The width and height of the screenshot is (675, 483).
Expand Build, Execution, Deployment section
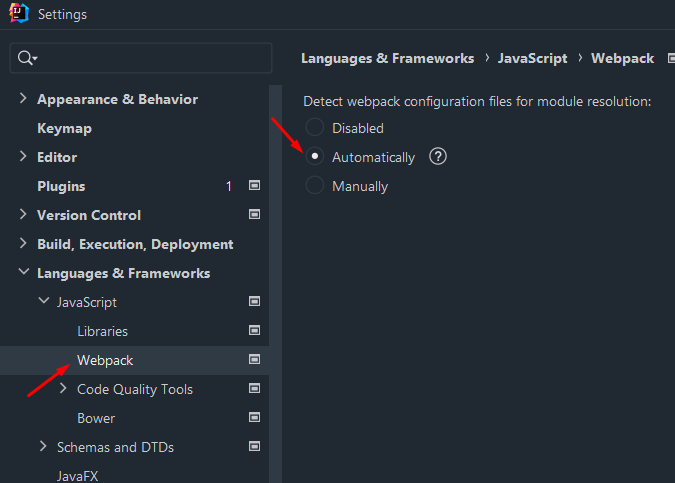pyautogui.click(x=23, y=244)
